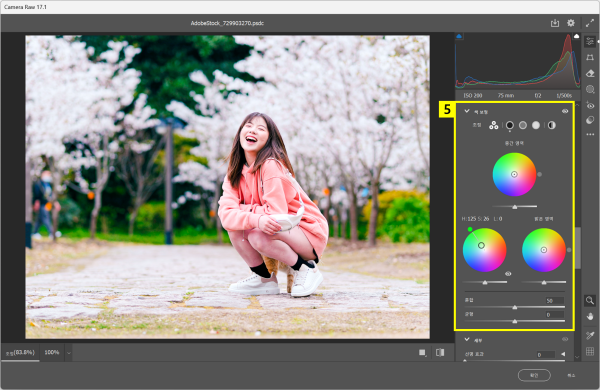Click the 100% zoom button
Image resolution: width=600 pixels, height=390 pixels.
coord(52,352)
